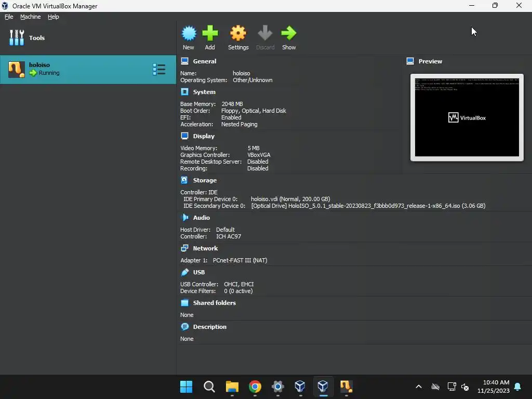Click the Floppy, Optical, Hard Disk boot order
The width and height of the screenshot is (532, 399).
click(254, 111)
